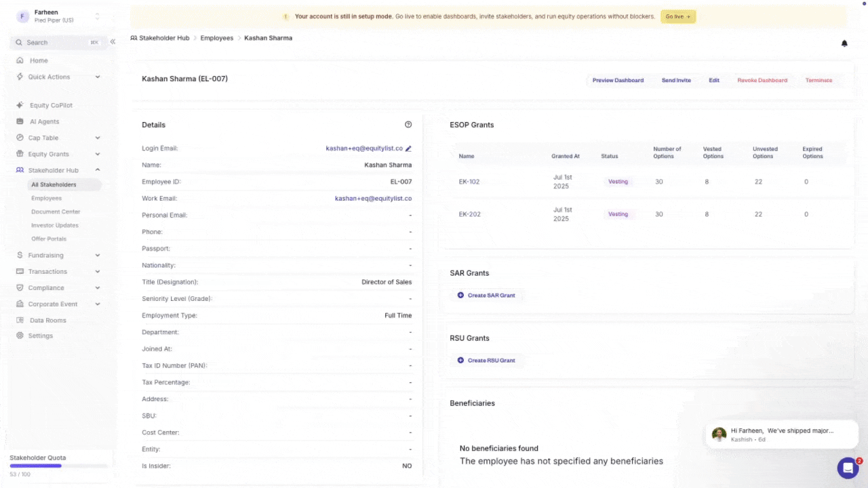Click the Go live button
The image size is (868, 488).
678,16
